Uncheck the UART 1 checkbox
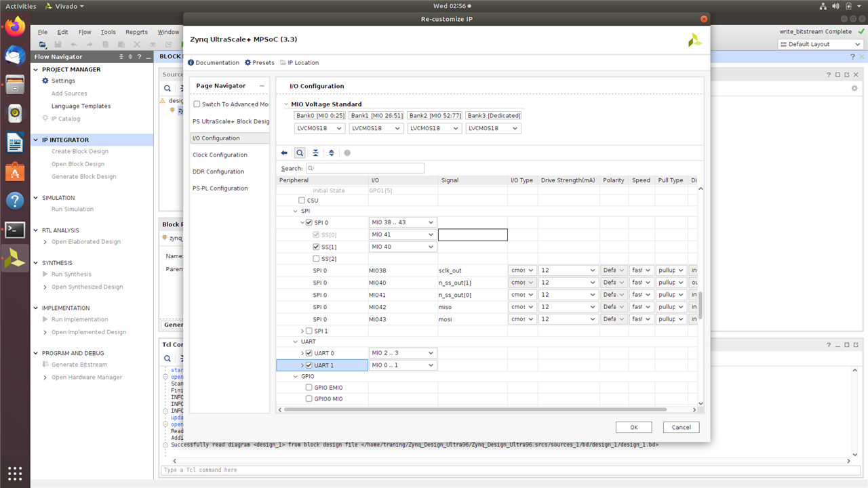Viewport: 868px width, 488px height. point(309,365)
